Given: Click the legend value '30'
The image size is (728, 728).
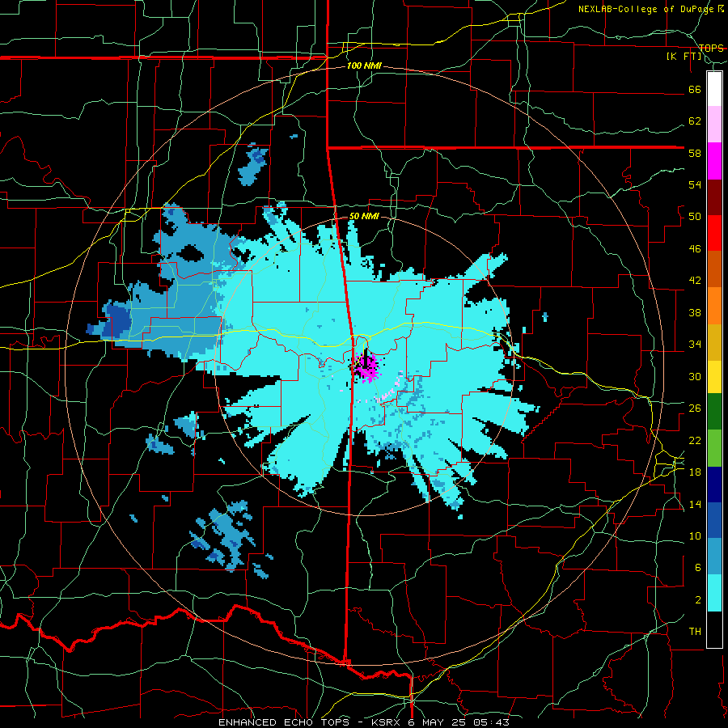Looking at the screenshot, I should click(x=695, y=376).
